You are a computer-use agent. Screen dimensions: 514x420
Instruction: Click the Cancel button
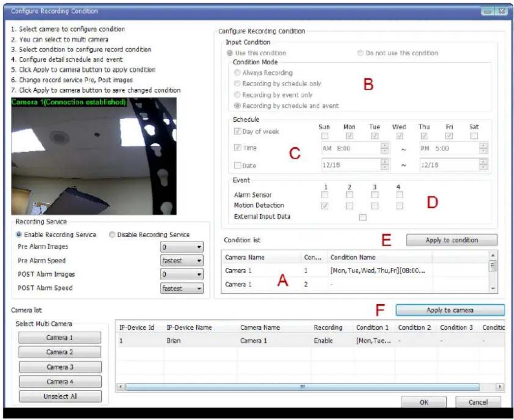478,402
